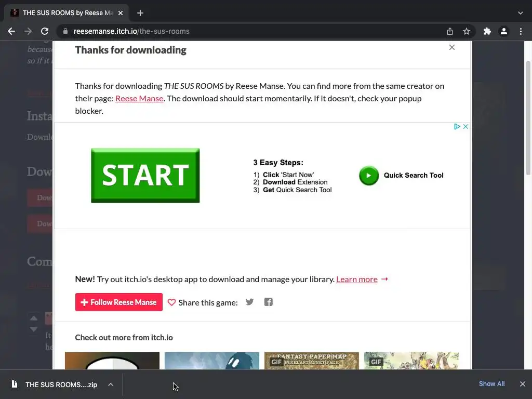532x399 pixels.
Task: Click the green play button in ad
Action: (x=369, y=176)
